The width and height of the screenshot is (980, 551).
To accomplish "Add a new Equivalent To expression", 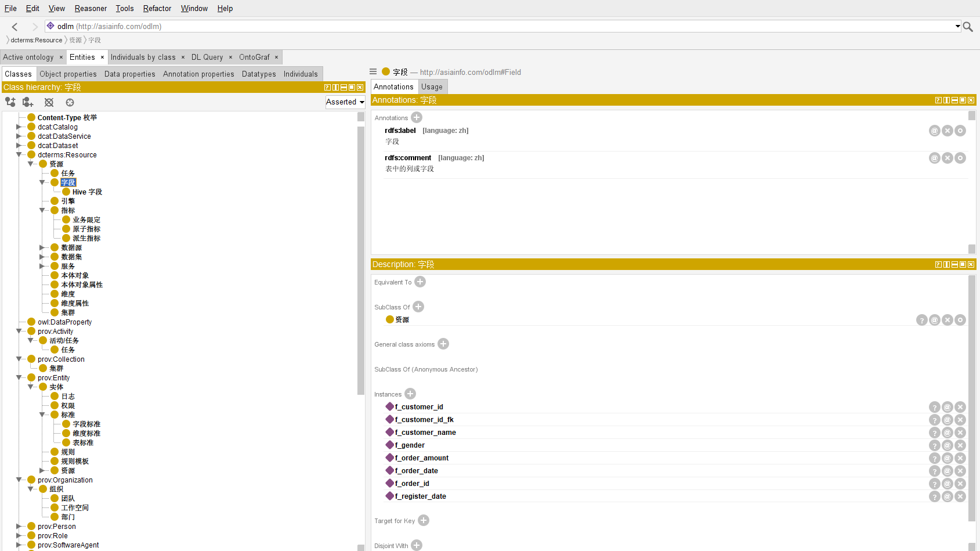I will (x=420, y=282).
